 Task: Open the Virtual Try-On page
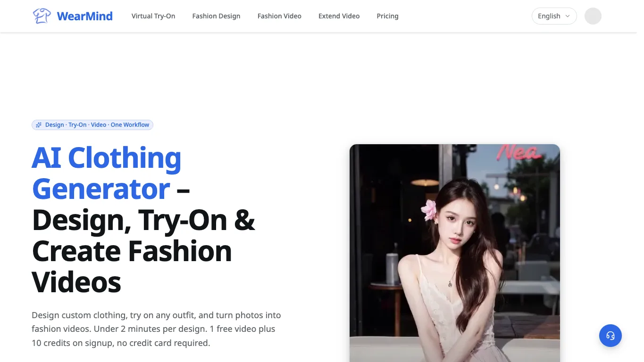(153, 16)
